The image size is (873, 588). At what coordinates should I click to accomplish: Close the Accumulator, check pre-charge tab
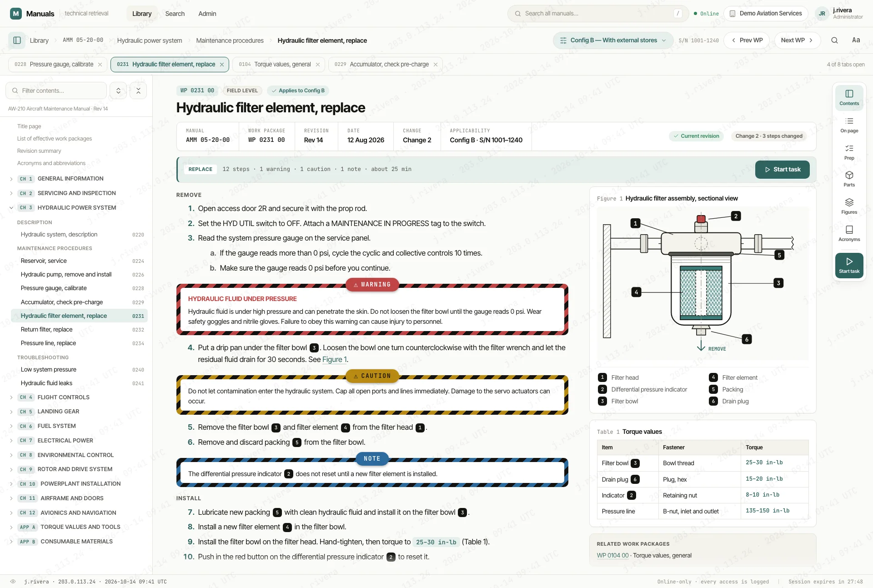[436, 65]
